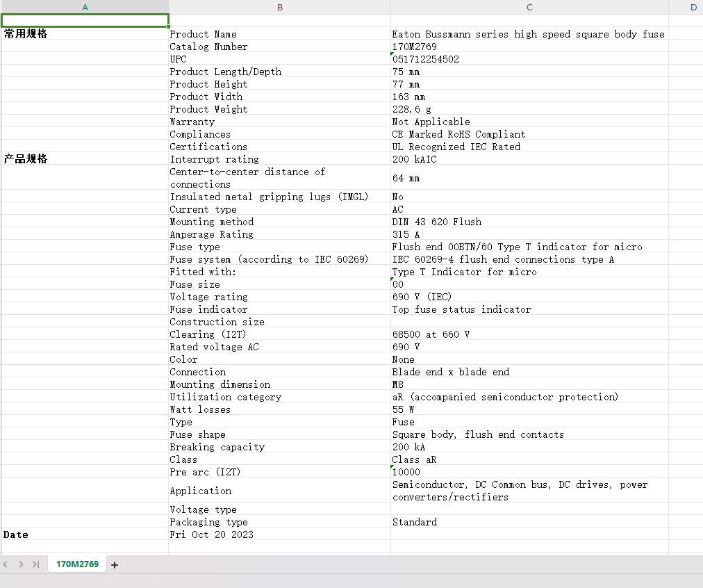Select 'Center-to-center distance of connections' cell
This screenshot has height=588, width=703.
pos(280,178)
